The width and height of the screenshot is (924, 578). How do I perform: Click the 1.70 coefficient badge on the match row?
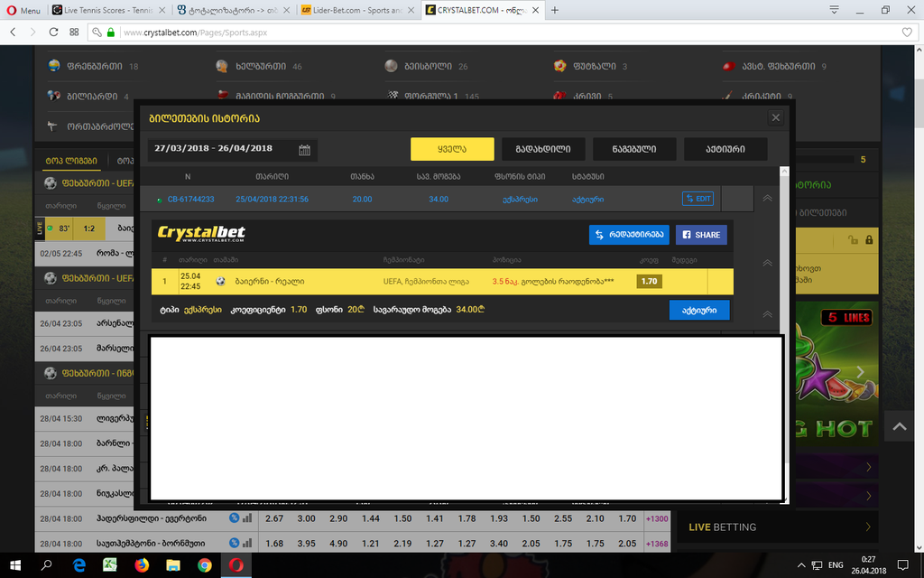[x=649, y=282]
